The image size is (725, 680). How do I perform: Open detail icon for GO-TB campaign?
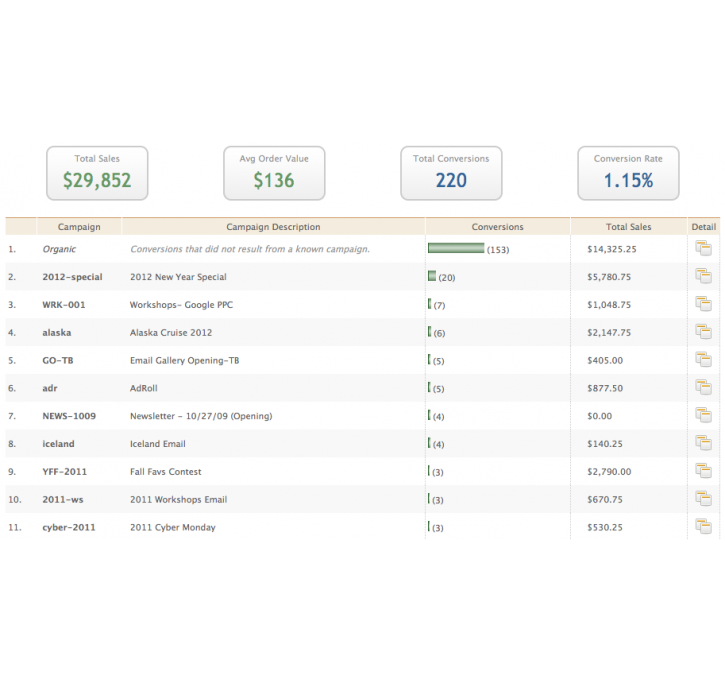point(703,360)
